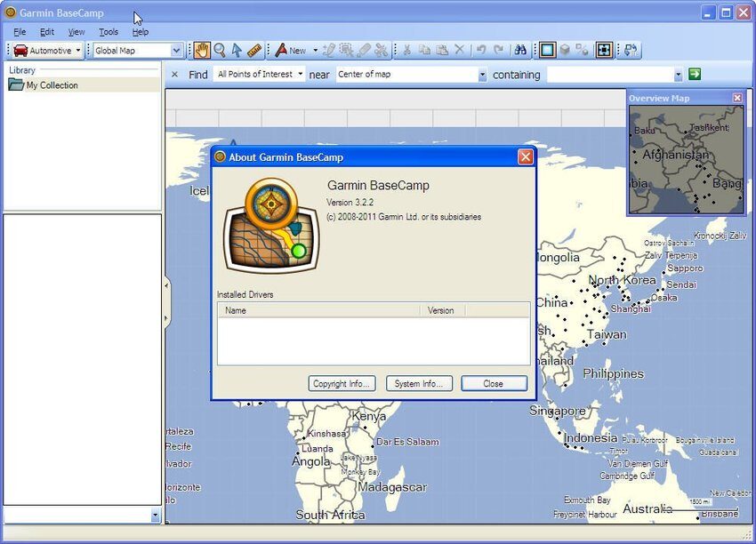Toggle the 3D cube view button
This screenshot has width=756, height=544.
pos(565,50)
